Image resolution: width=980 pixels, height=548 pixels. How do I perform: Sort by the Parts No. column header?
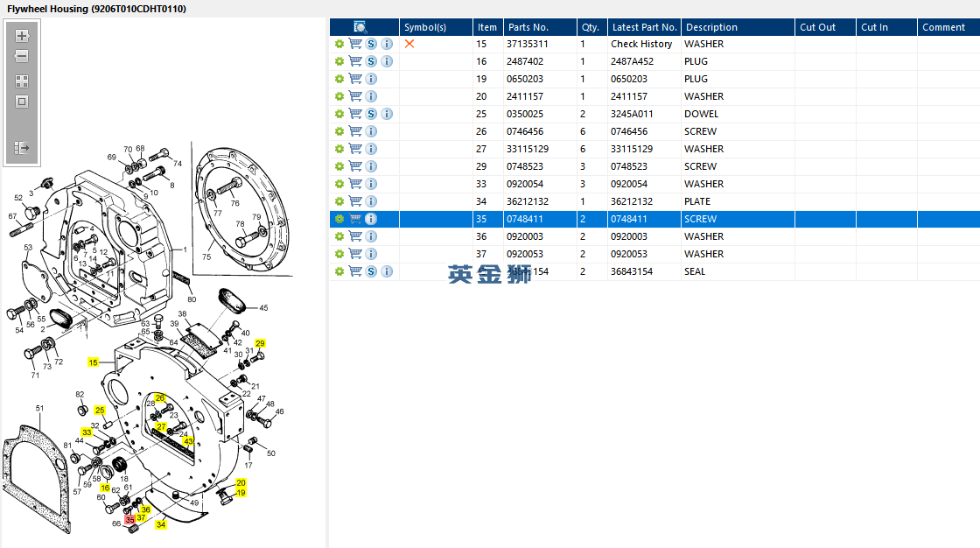540,27
